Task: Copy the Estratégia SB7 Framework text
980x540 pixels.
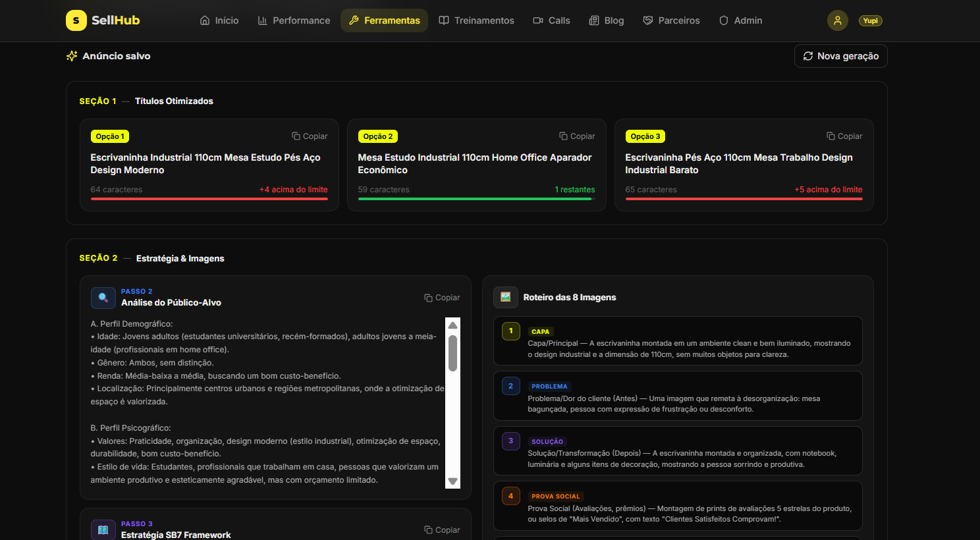Action: point(442,530)
